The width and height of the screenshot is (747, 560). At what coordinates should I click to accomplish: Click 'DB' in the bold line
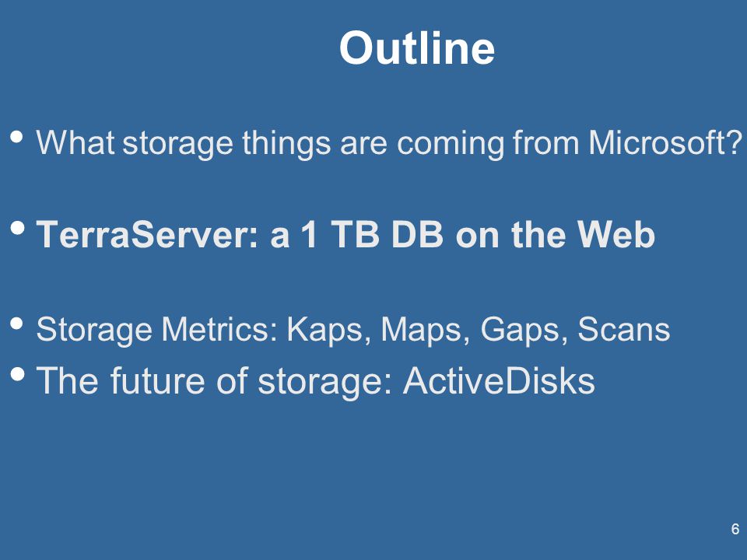click(x=417, y=234)
